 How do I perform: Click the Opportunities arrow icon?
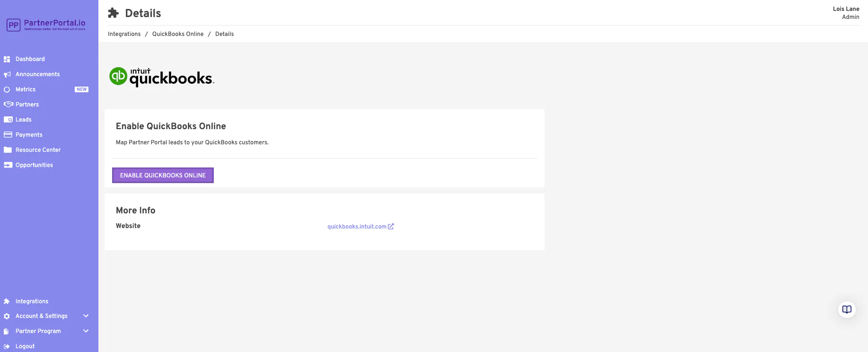(x=8, y=165)
